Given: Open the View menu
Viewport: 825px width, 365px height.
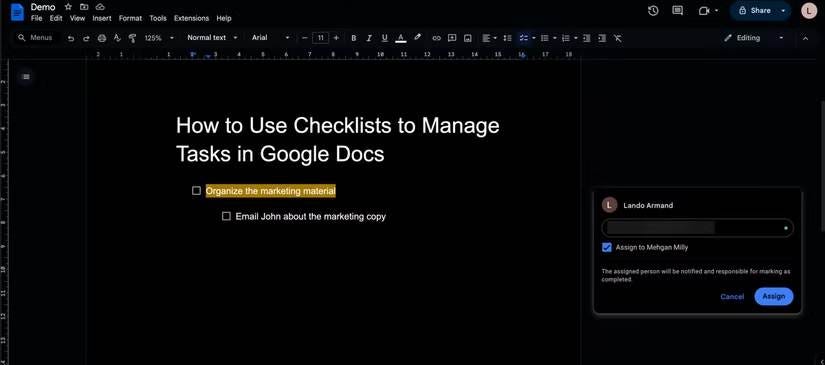Looking at the screenshot, I should [77, 18].
